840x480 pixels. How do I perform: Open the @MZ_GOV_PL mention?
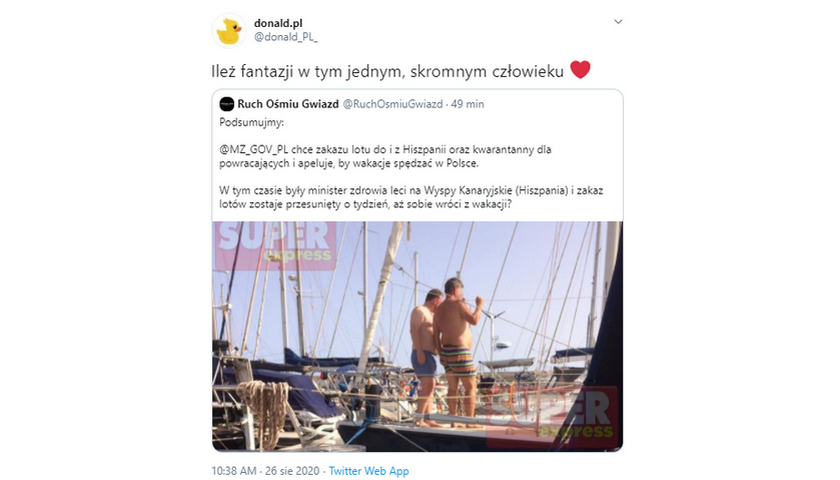(x=253, y=149)
